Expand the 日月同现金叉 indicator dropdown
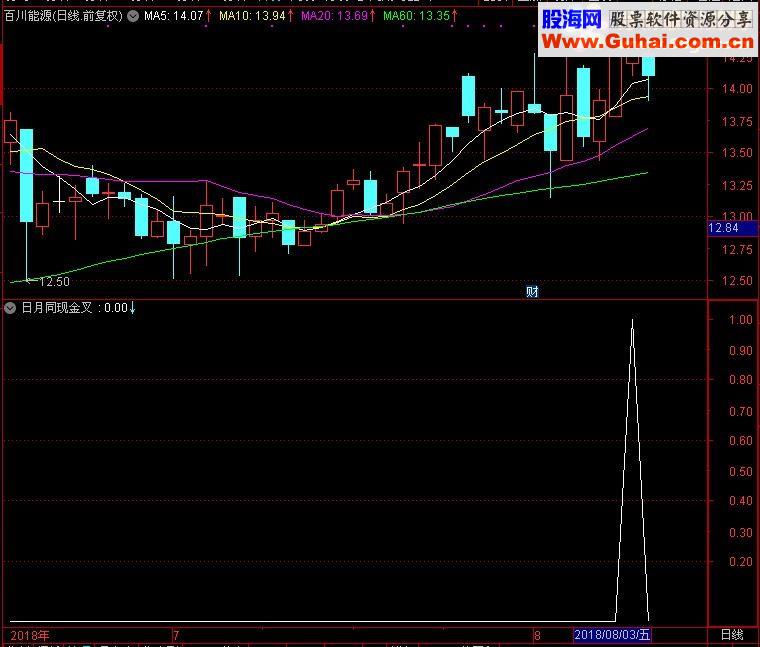The image size is (760, 647). pos(10,308)
